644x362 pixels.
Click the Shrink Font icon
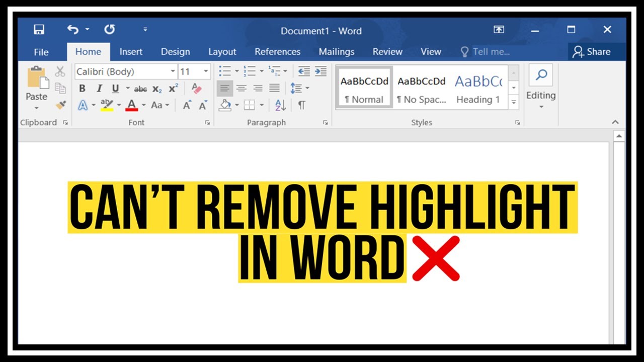coord(203,105)
